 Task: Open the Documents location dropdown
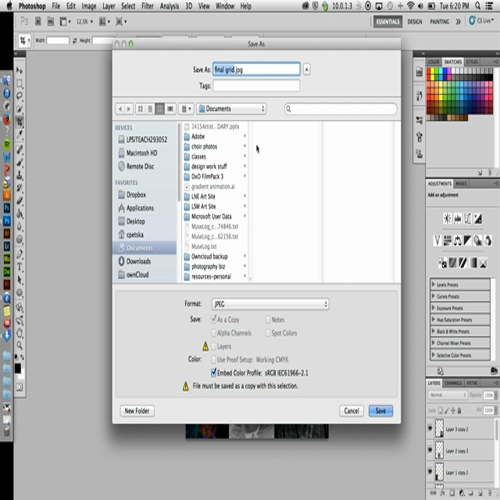tap(231, 109)
